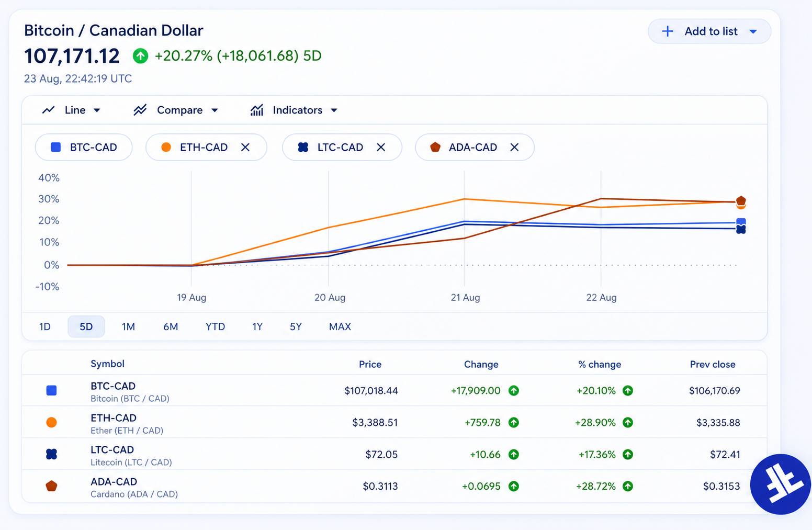Select the MAX time range
812x530 pixels.
pos(340,326)
